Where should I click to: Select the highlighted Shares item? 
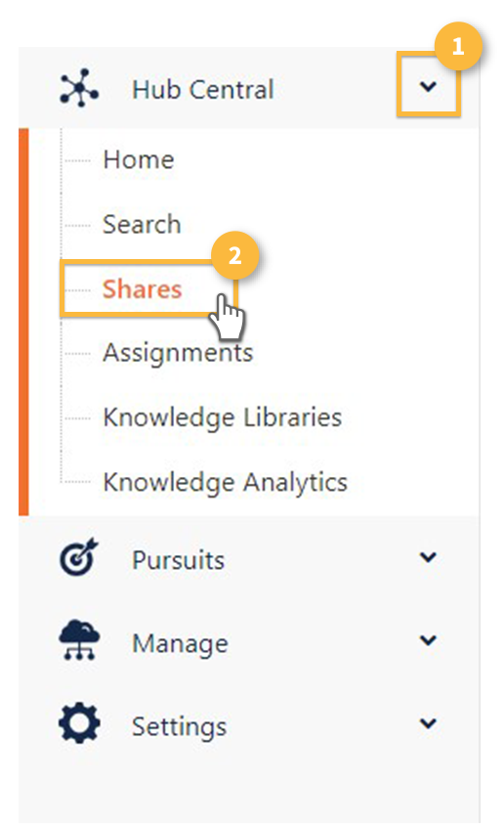coord(142,289)
